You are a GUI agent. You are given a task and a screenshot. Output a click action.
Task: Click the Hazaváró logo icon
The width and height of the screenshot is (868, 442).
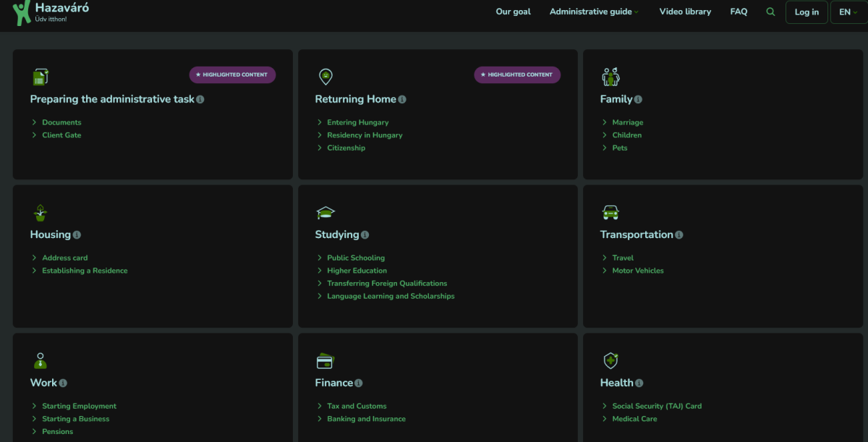[22, 12]
